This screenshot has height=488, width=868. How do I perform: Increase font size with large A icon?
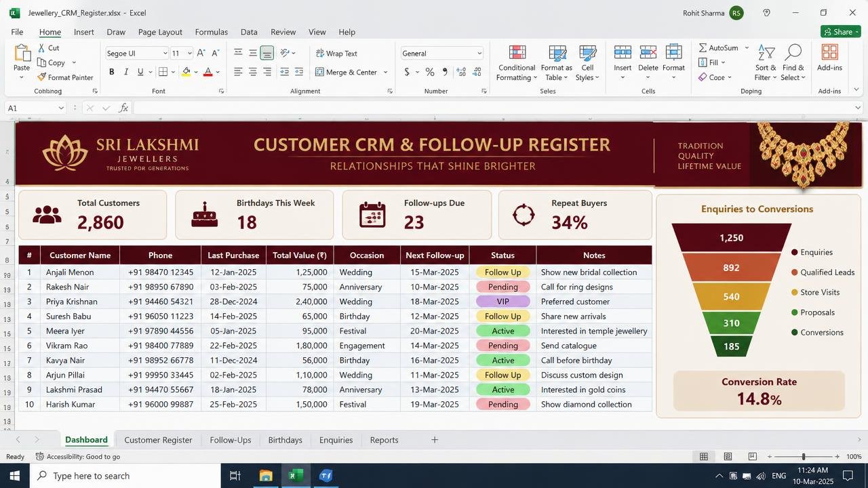click(201, 54)
